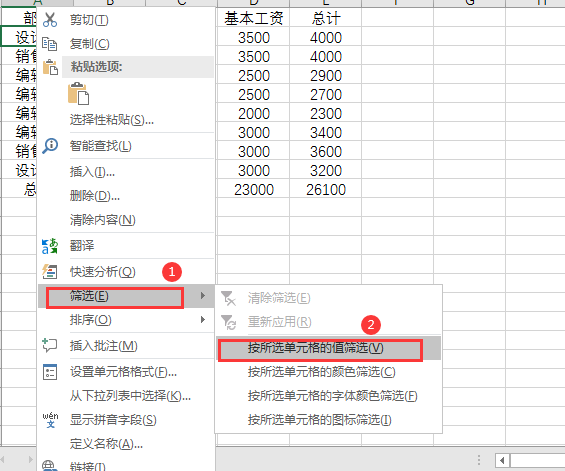Image resolution: width=565 pixels, height=471 pixels.
Task: Click the Copy icon in context menu
Action: click(50, 44)
